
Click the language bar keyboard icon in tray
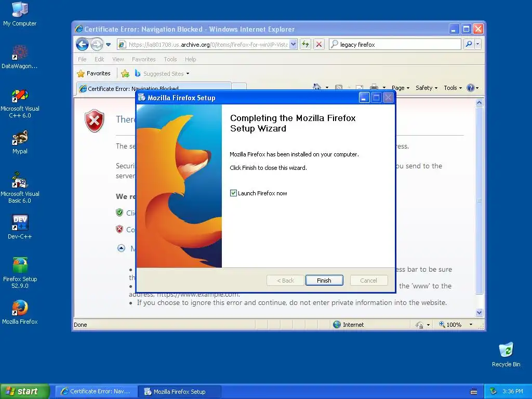pyautogui.click(x=474, y=392)
